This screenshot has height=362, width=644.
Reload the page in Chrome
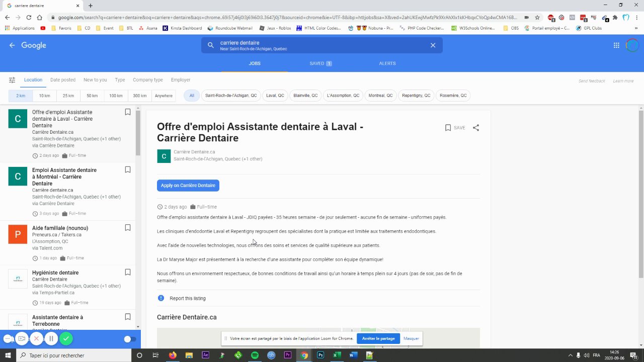coord(29,17)
